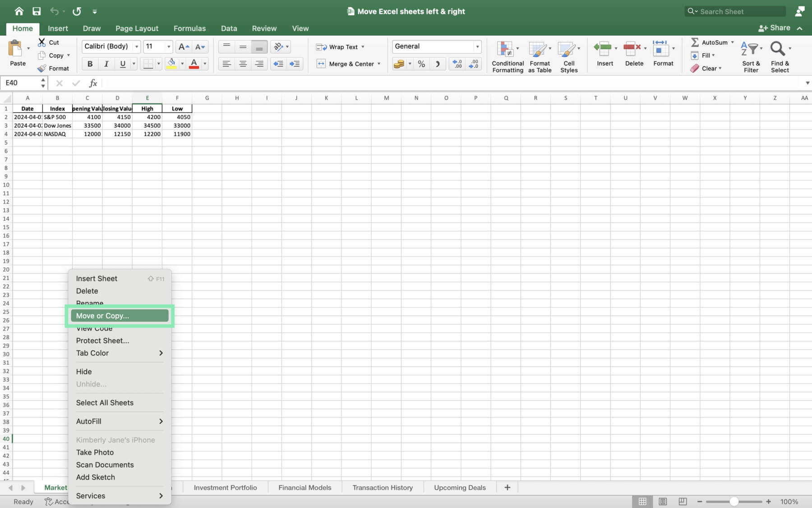Screen dimensions: 812x508
Task: Switch to the Formulas ribbon tab
Action: coord(189,28)
